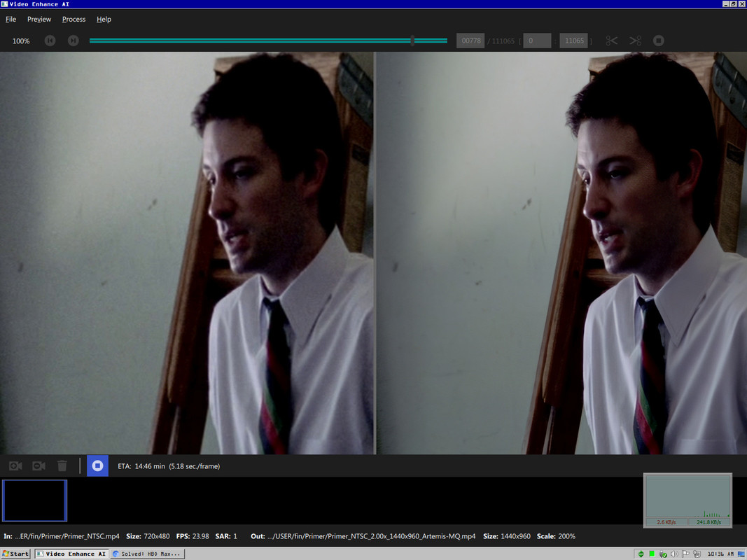
Task: Click the 10:36 AM system clock
Action: coord(720,554)
